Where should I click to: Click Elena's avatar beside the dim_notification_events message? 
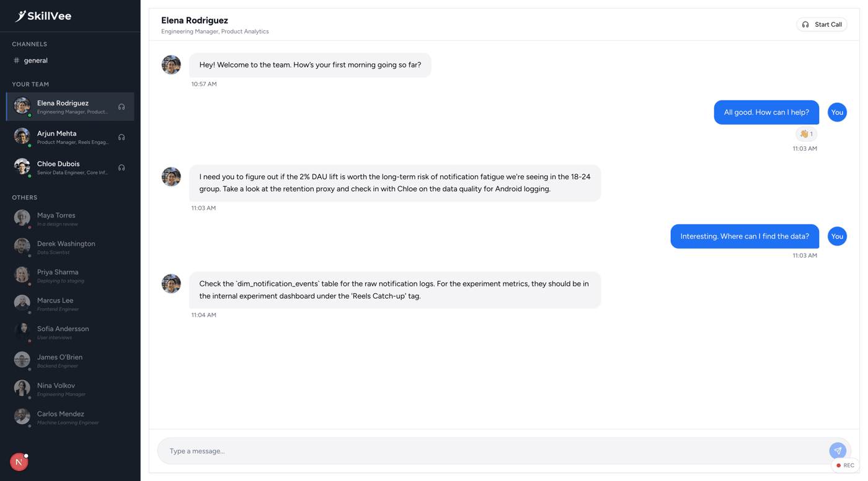coord(171,284)
